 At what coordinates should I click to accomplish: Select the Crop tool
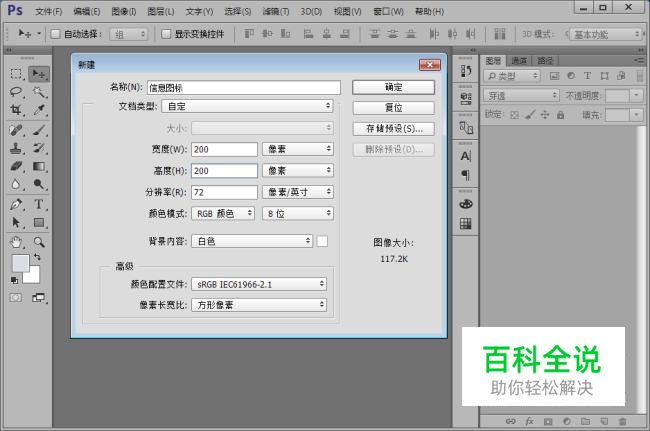click(16, 110)
